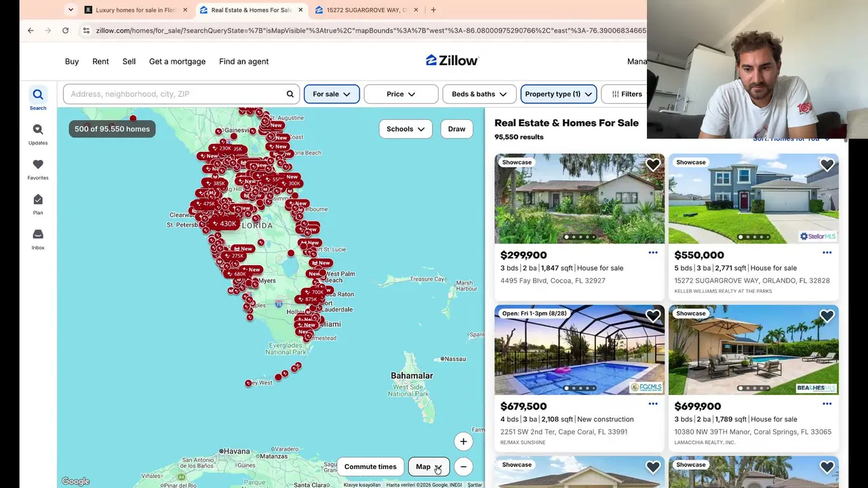Save the Coral Springs listing with its heart
This screenshot has height=488, width=868.
[827, 316]
